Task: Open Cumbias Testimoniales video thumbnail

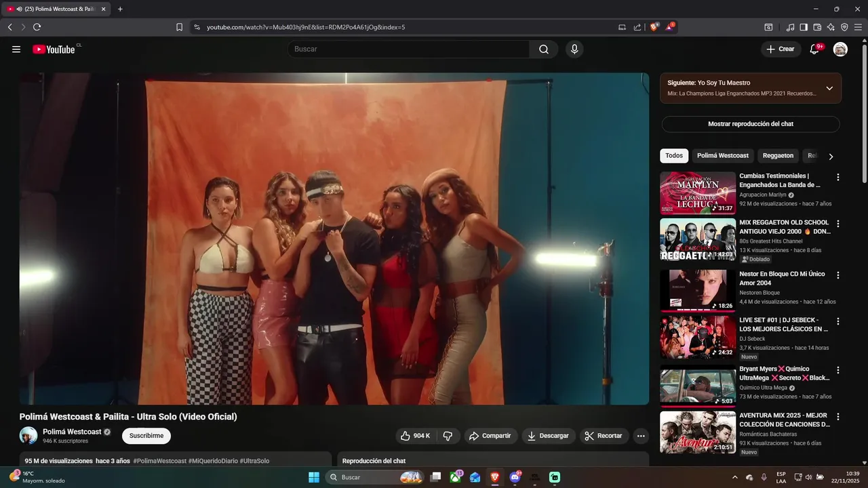Action: click(x=698, y=193)
